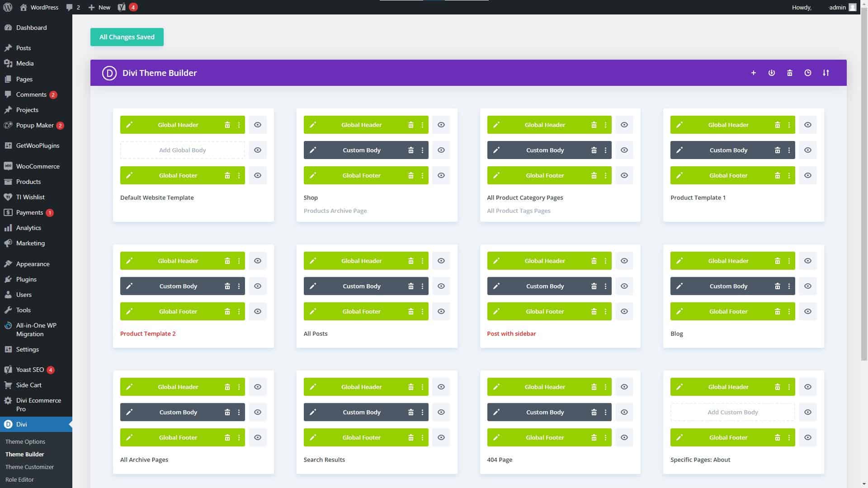Click portability arrows icon in Theme Builder bar

click(x=826, y=73)
